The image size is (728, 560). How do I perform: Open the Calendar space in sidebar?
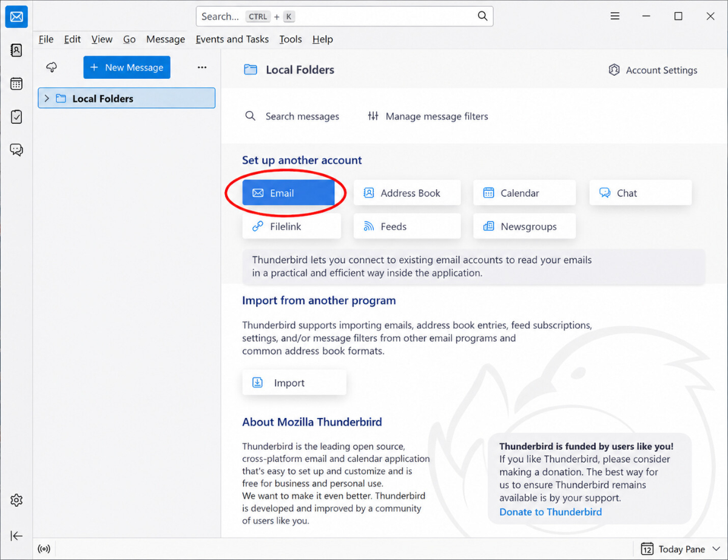point(16,84)
